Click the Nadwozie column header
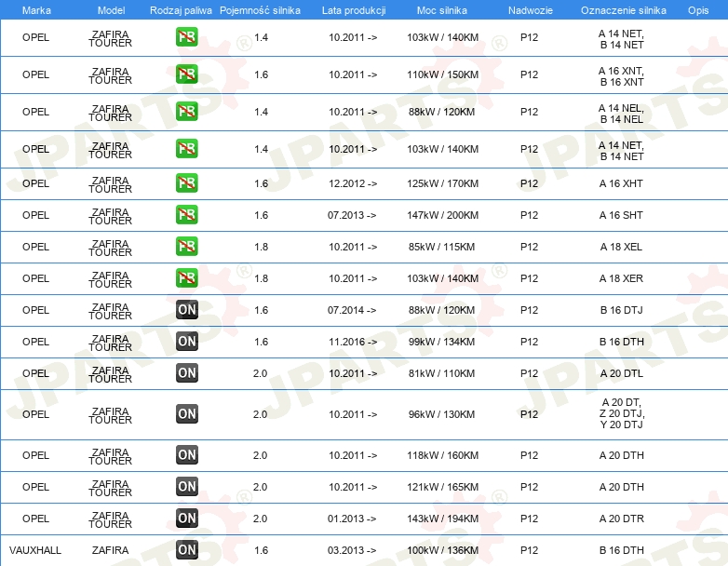Image resolution: width=728 pixels, height=566 pixels. coord(531,10)
